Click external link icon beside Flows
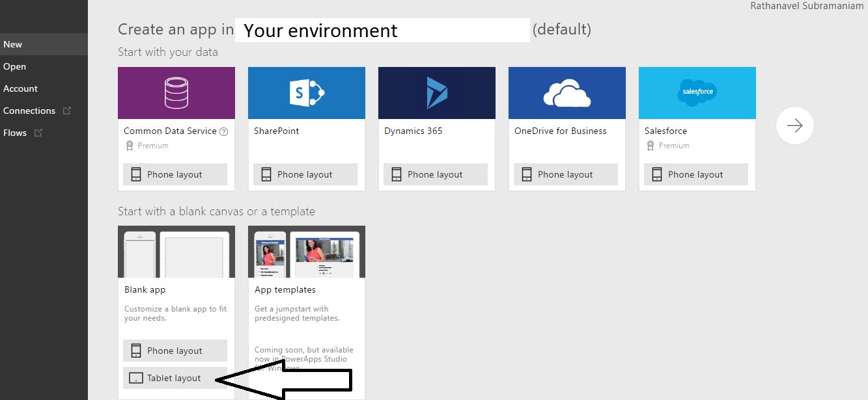This screenshot has height=400, width=868. click(x=38, y=133)
